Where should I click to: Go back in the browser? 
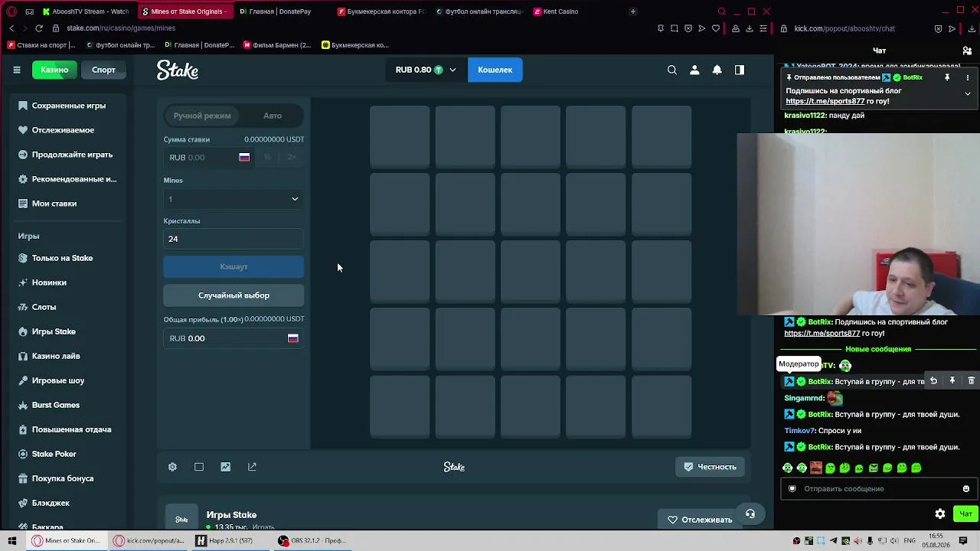pyautogui.click(x=11, y=28)
